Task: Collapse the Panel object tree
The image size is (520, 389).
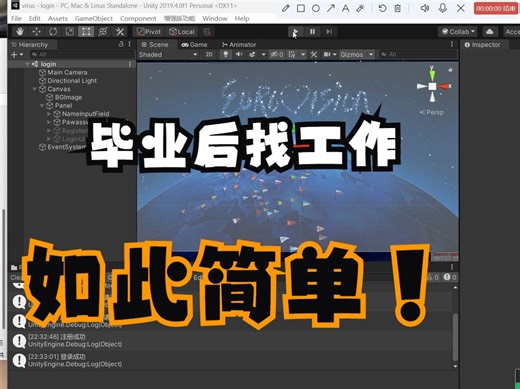Action: [42, 106]
